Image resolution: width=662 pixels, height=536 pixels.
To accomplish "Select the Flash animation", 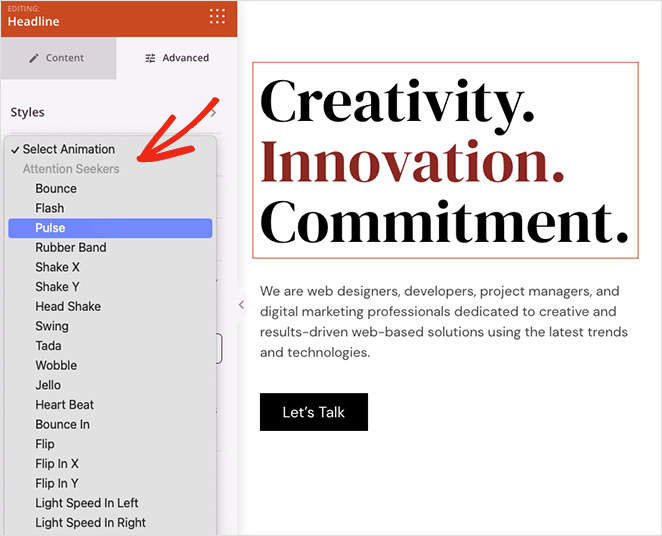I will click(110, 208).
